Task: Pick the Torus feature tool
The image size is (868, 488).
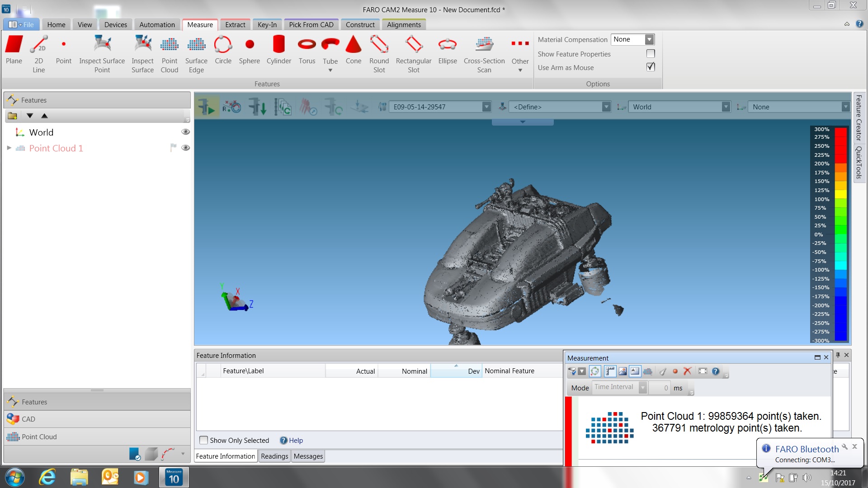Action: coord(307,51)
